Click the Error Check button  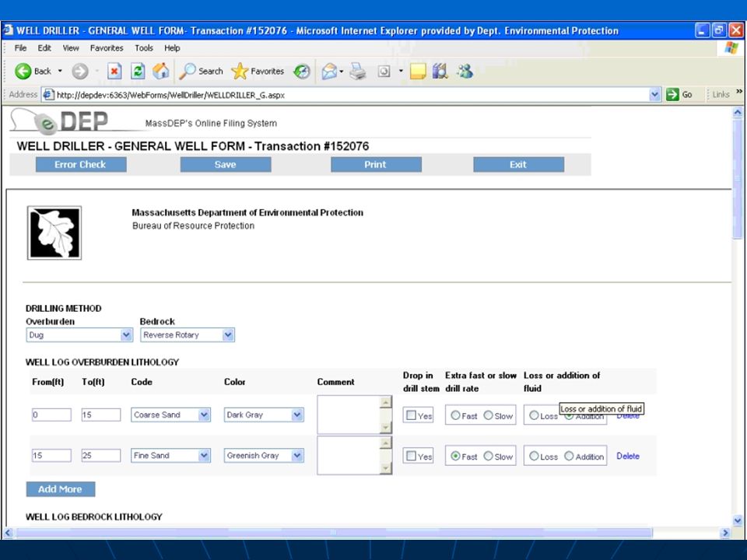[x=80, y=164]
